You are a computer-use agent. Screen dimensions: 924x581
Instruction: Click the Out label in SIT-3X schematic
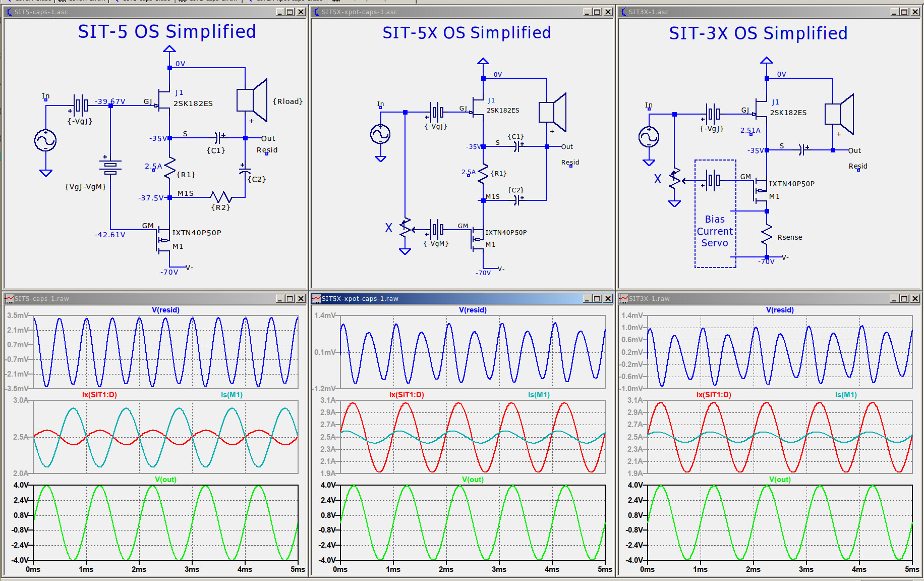[854, 150]
